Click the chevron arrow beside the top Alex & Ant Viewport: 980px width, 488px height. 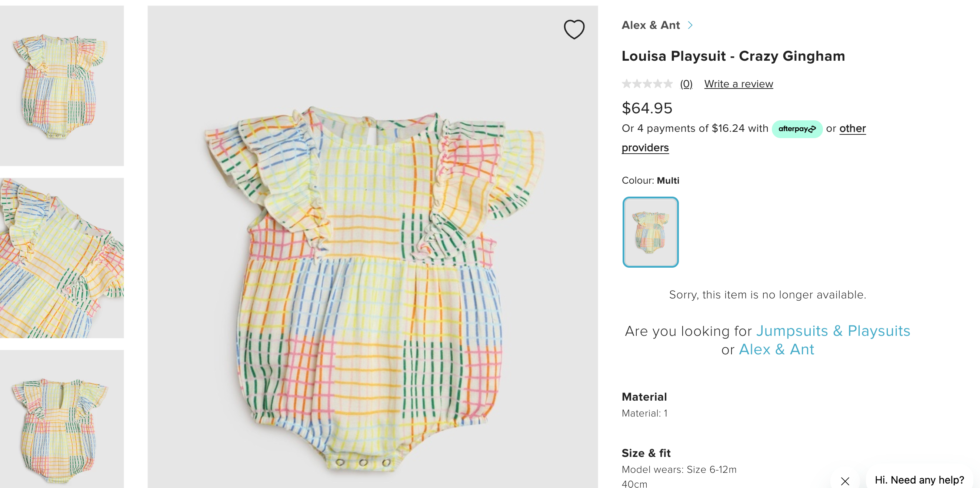coord(690,25)
